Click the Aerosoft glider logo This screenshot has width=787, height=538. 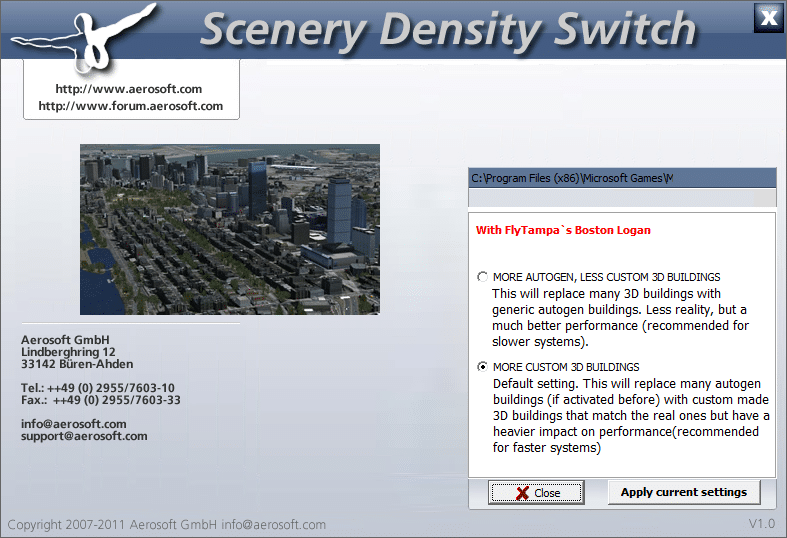[x=85, y=32]
